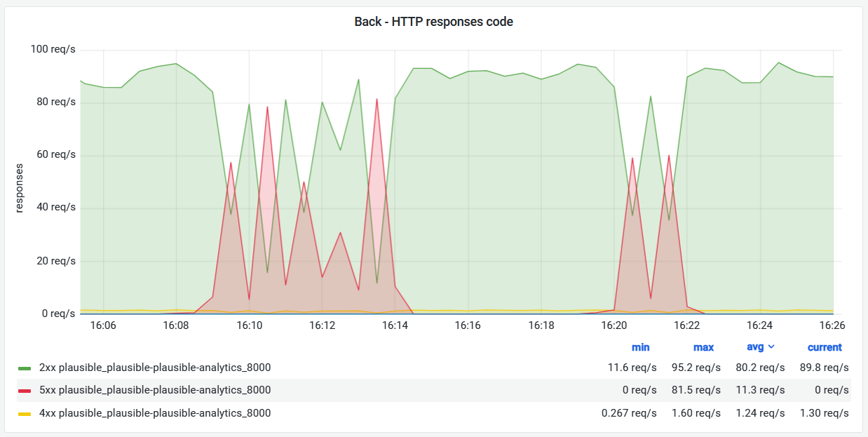The height and width of the screenshot is (437, 868).
Task: Select the 2xx avg value 80.2 req/s
Action: pyautogui.click(x=760, y=368)
